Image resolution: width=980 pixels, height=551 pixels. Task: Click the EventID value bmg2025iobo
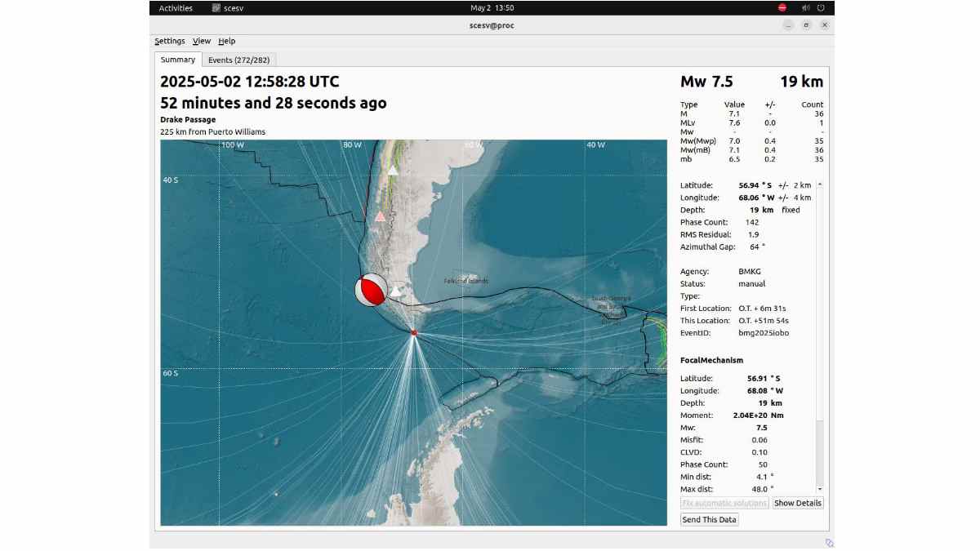(764, 332)
